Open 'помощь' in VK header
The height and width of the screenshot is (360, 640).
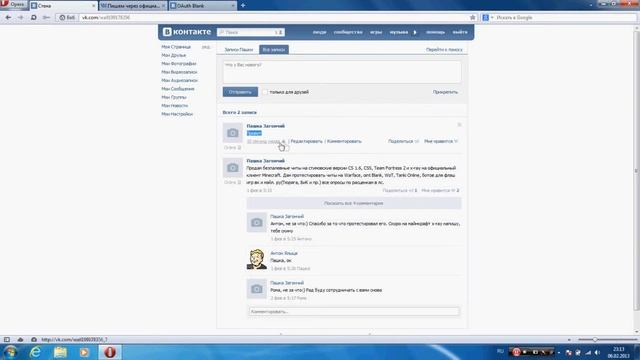(x=435, y=32)
